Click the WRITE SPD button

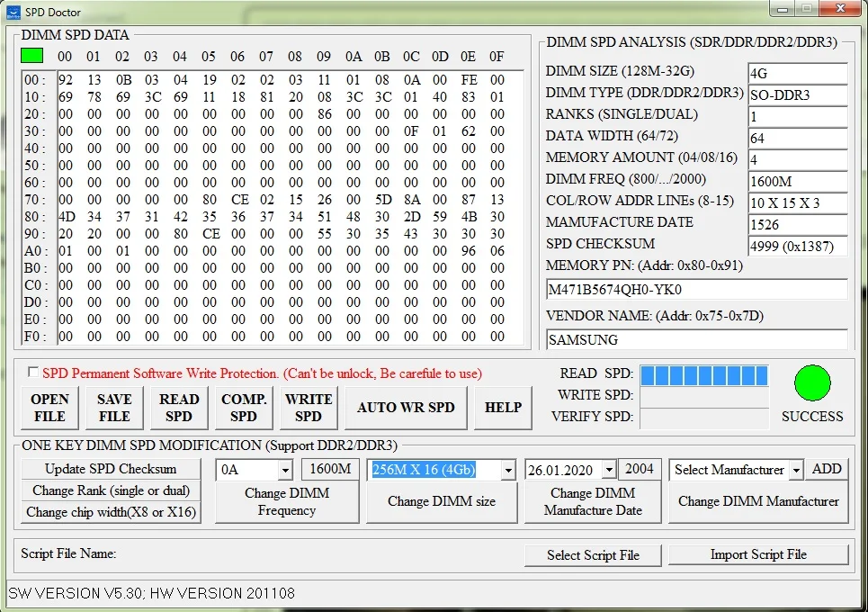(x=309, y=408)
